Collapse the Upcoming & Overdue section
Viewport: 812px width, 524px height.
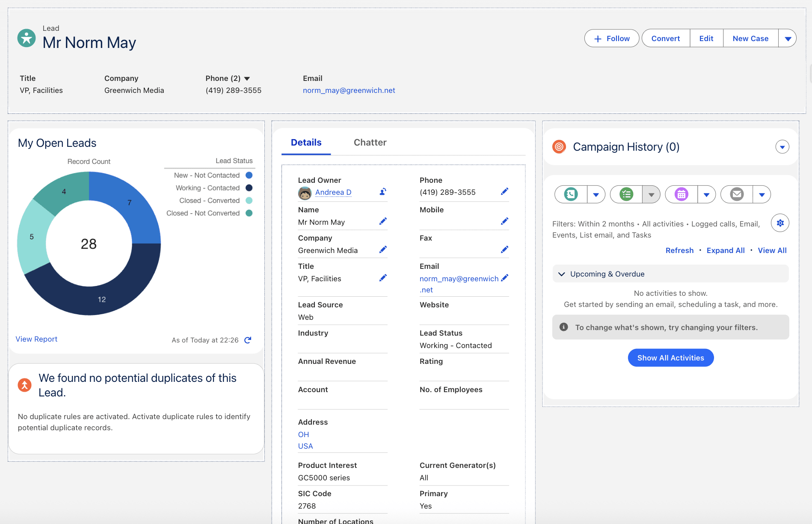click(562, 274)
